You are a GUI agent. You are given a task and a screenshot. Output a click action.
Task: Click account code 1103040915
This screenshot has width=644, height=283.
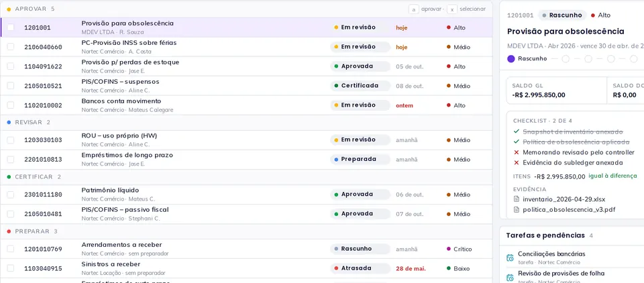tap(43, 269)
